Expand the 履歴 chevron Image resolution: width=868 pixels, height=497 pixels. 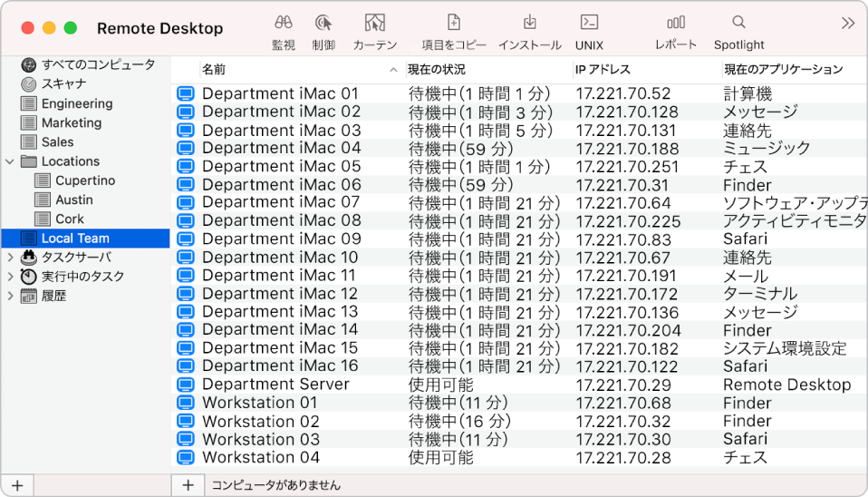[10, 297]
